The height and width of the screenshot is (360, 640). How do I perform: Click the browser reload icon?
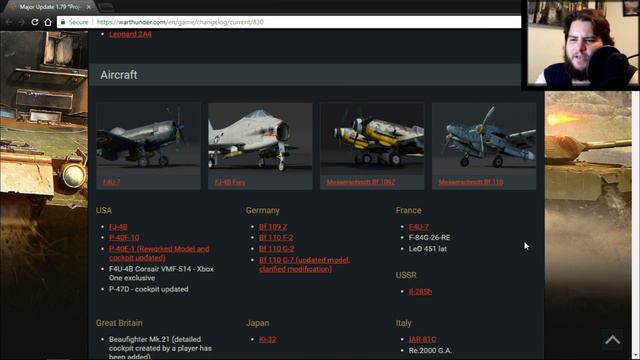pos(35,22)
